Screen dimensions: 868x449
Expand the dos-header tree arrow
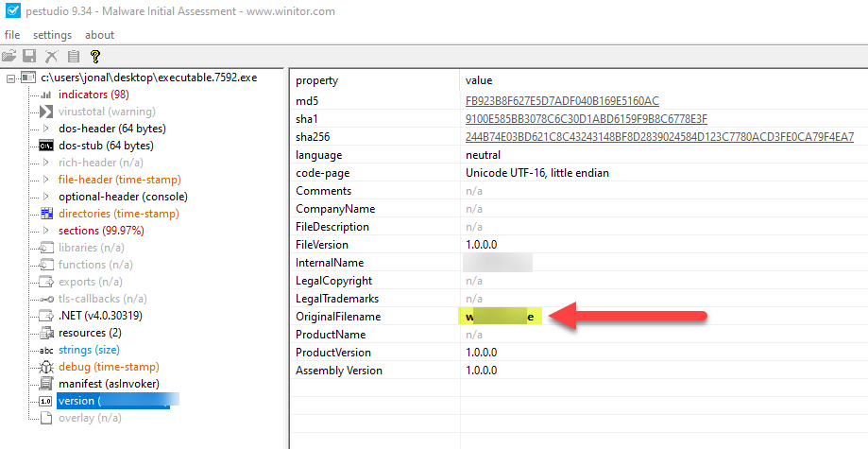tap(46, 129)
